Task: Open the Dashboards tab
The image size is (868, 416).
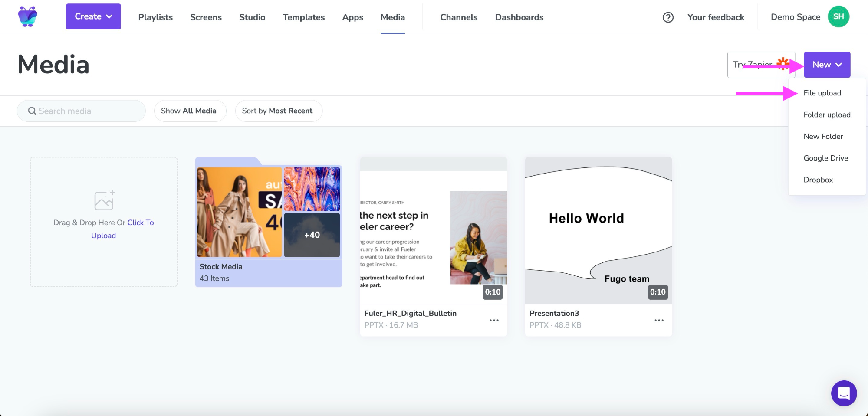Action: pyautogui.click(x=519, y=17)
